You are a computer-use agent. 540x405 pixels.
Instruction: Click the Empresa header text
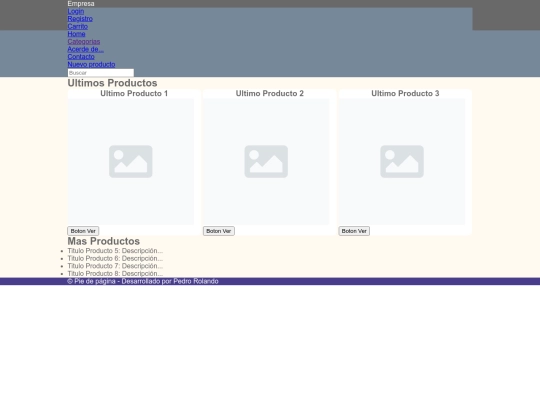click(x=81, y=4)
